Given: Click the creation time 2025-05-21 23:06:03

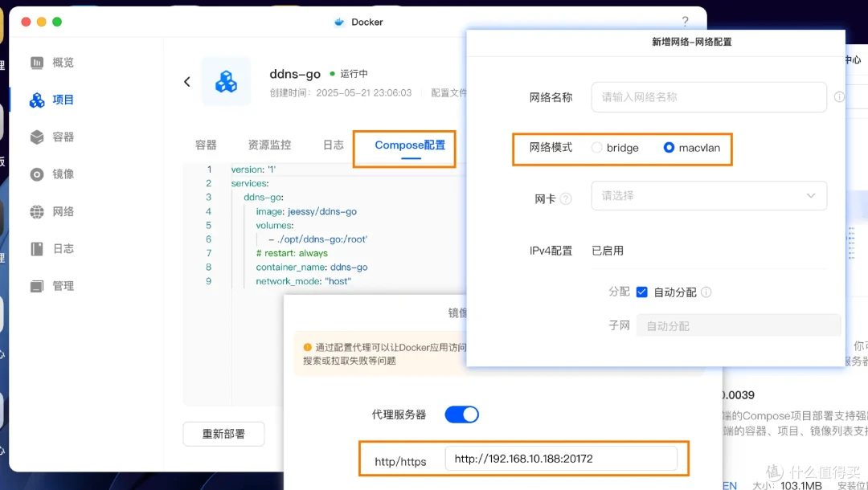Looking at the screenshot, I should pyautogui.click(x=364, y=93).
